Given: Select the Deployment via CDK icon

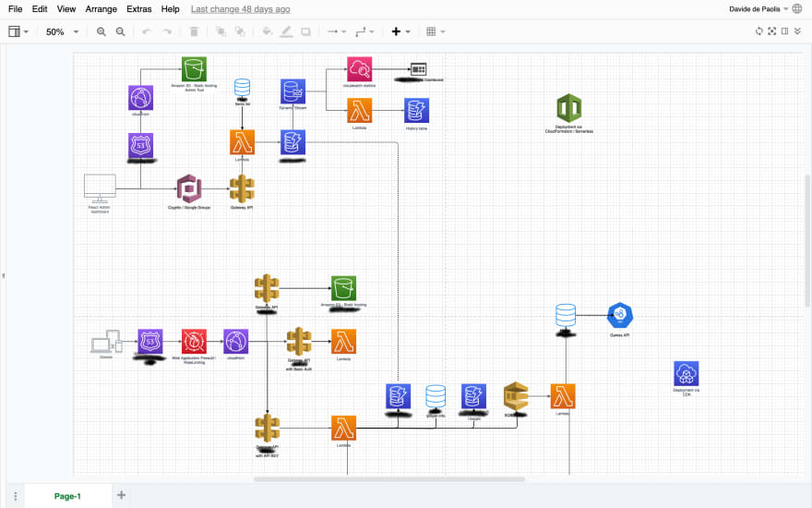Looking at the screenshot, I should click(x=686, y=374).
